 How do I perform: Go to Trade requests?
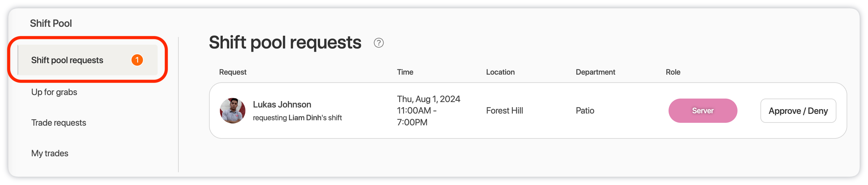[59, 123]
